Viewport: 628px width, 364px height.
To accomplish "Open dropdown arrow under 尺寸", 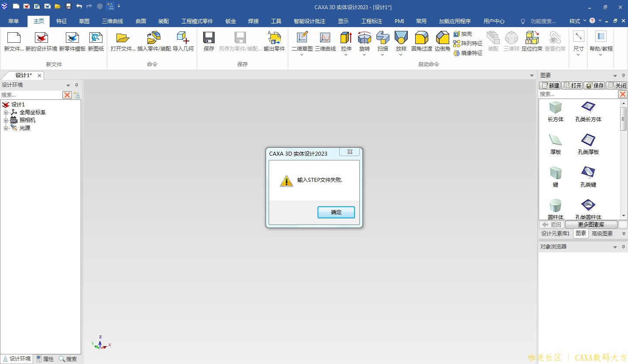I will click(x=579, y=55).
